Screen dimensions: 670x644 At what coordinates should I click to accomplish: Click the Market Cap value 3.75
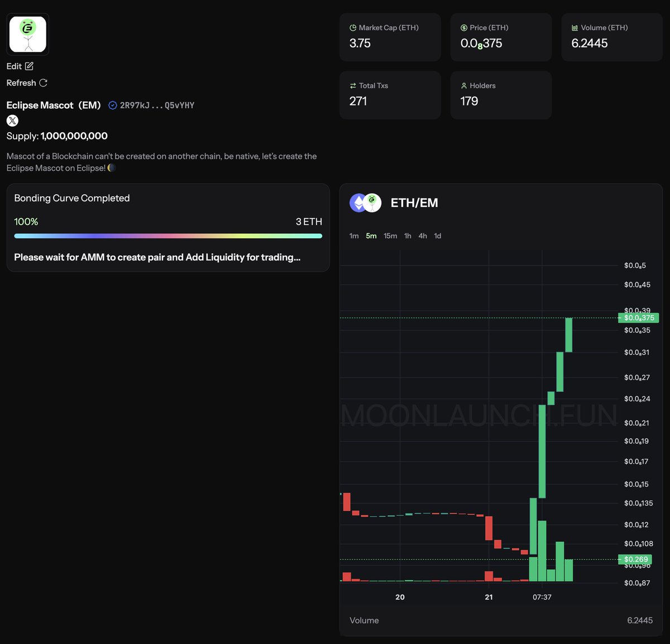pyautogui.click(x=360, y=44)
